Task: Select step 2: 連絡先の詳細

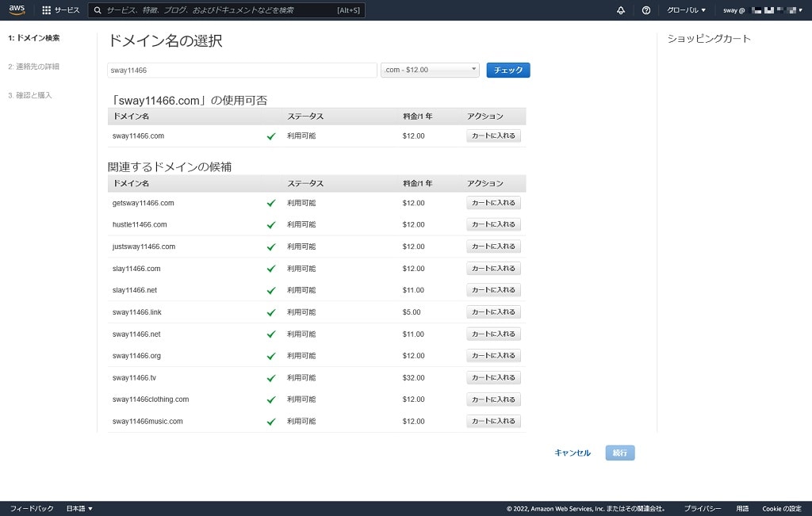Action: [33, 67]
